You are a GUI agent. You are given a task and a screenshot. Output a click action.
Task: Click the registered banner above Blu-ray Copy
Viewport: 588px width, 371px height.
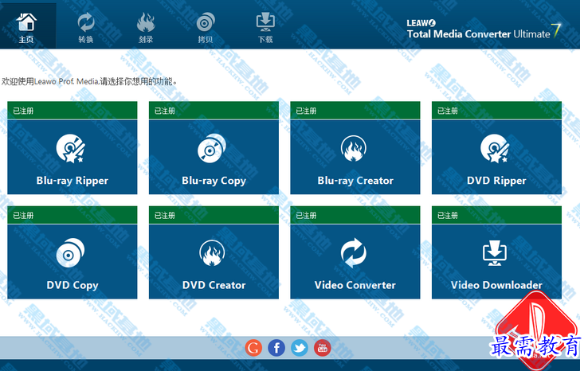click(214, 111)
